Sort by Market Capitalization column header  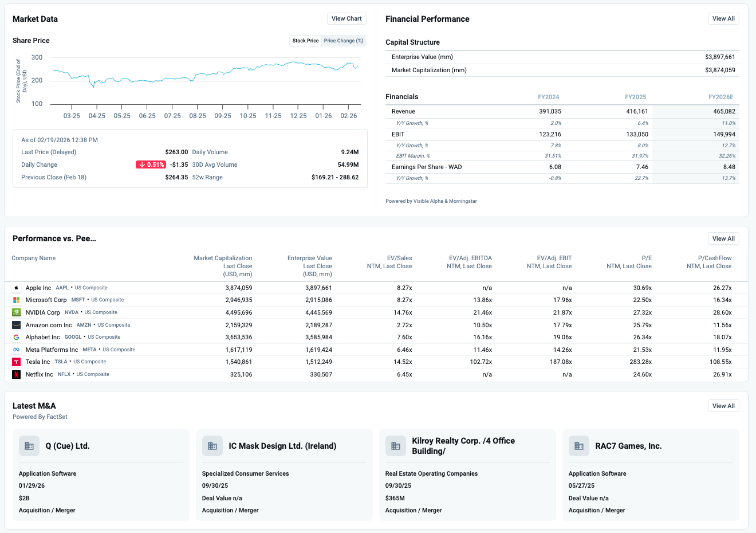click(223, 266)
